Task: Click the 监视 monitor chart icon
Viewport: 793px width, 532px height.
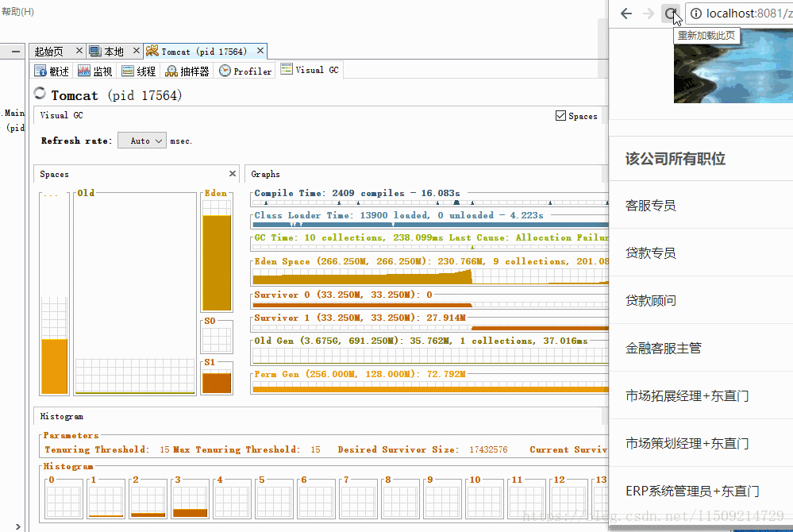Action: [x=84, y=71]
